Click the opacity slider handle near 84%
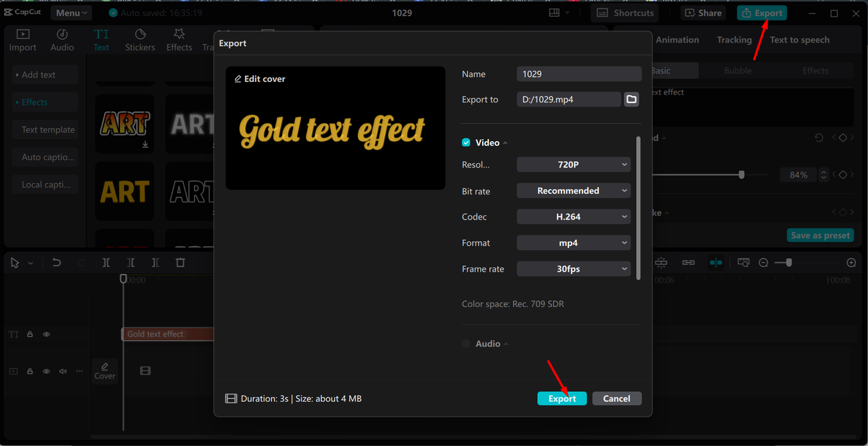Screen dimensions: 868x446 coord(741,175)
